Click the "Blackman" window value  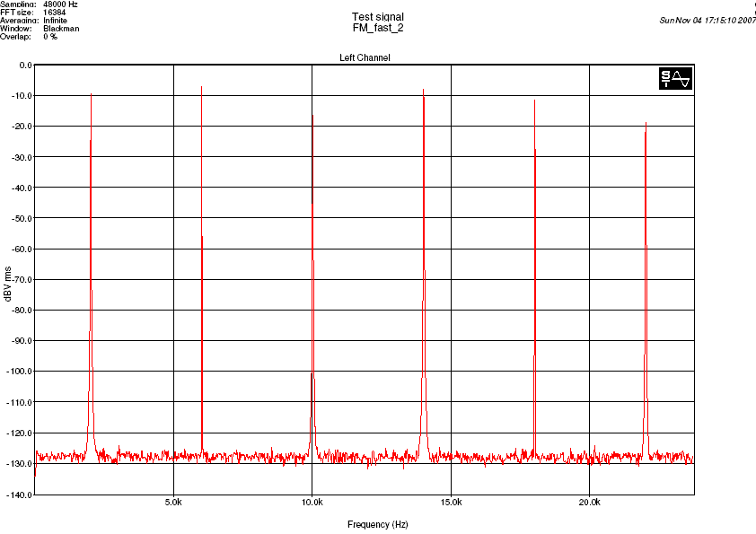(x=61, y=29)
